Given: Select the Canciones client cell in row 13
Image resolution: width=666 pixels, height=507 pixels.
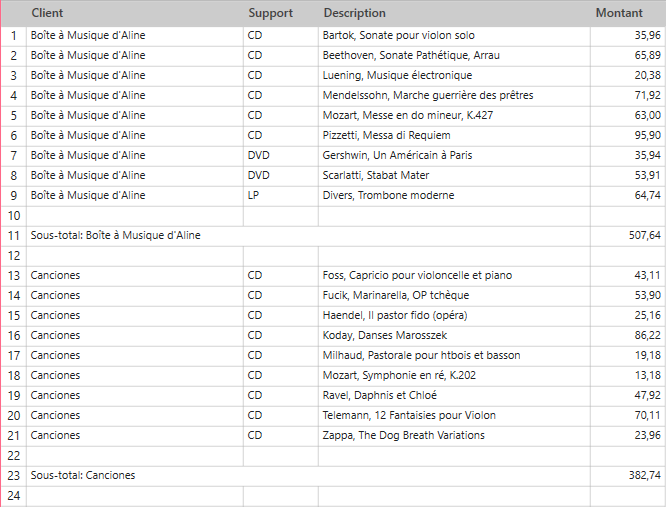Looking at the screenshot, I should [56, 275].
